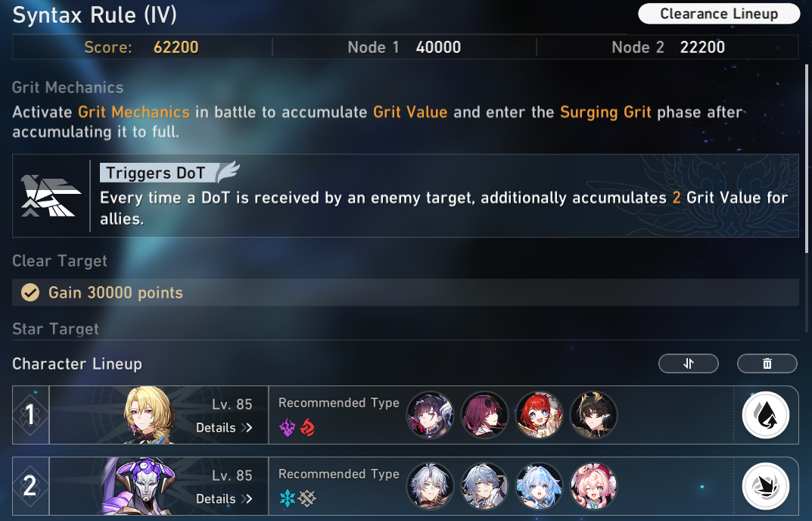Select the team 2 wing skill icon
This screenshot has height=521, width=812.
(765, 486)
